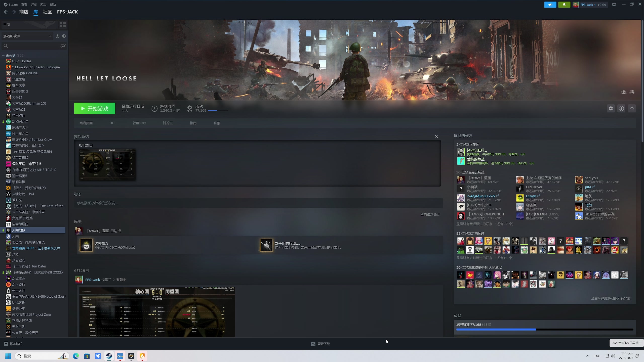Open game settings gear icon
The width and height of the screenshot is (644, 362).
[611, 108]
